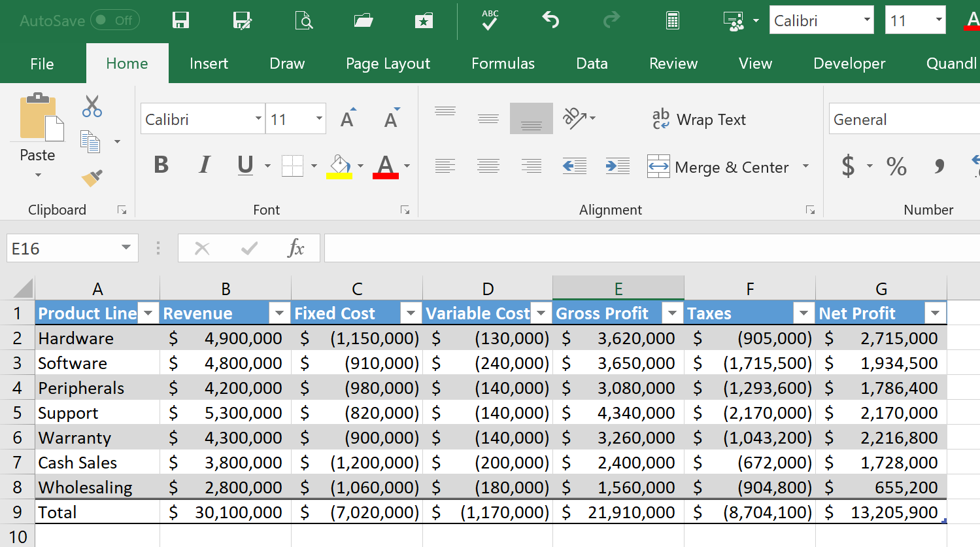Activate the Format Painter brush
The height and width of the screenshot is (547, 980).
(x=92, y=177)
